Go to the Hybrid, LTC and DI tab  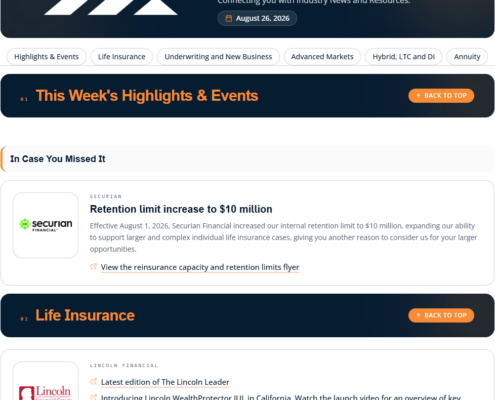[x=404, y=57]
